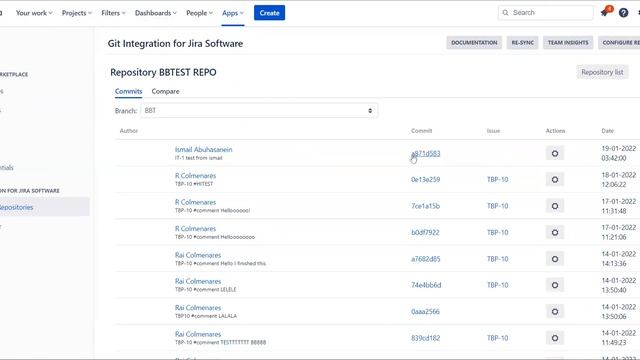The image size is (640, 360).
Task: Open commit 839cd182 link
Action: point(425,338)
